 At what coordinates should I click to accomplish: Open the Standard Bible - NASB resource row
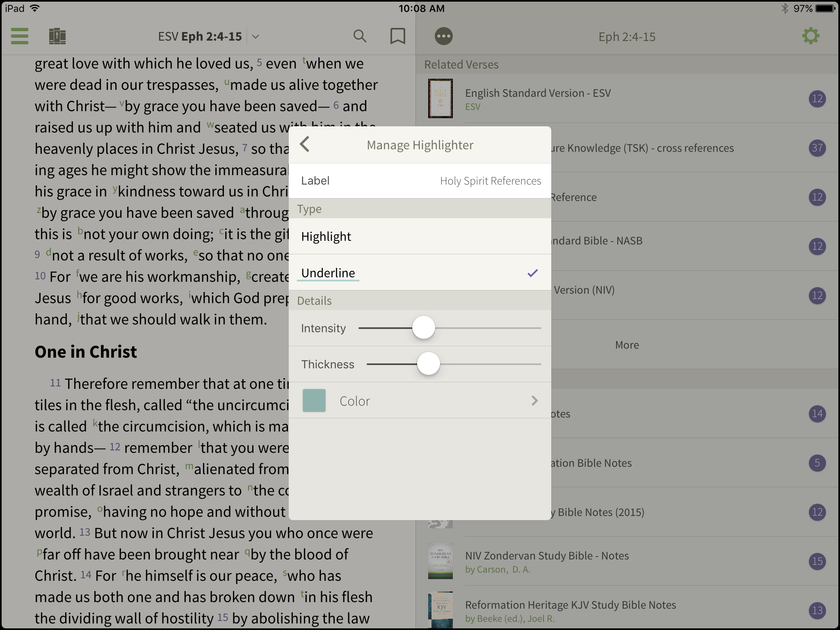[x=695, y=246]
